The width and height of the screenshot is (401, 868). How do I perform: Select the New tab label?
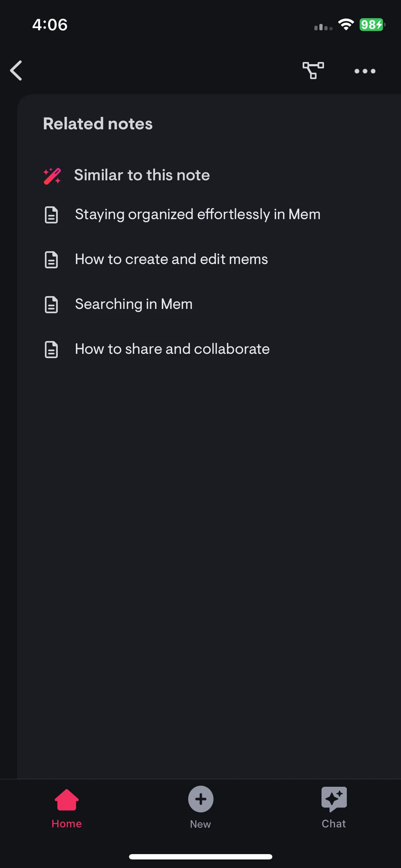pos(200,824)
